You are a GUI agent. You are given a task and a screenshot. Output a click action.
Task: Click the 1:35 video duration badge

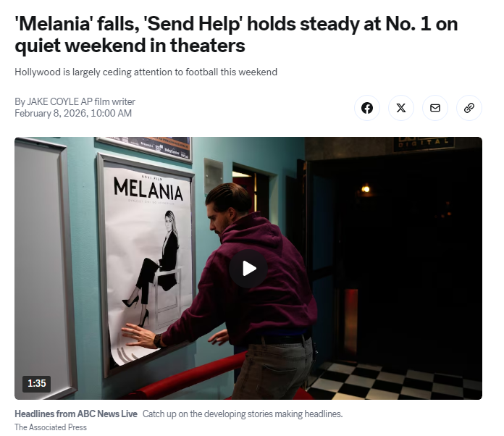tap(37, 384)
